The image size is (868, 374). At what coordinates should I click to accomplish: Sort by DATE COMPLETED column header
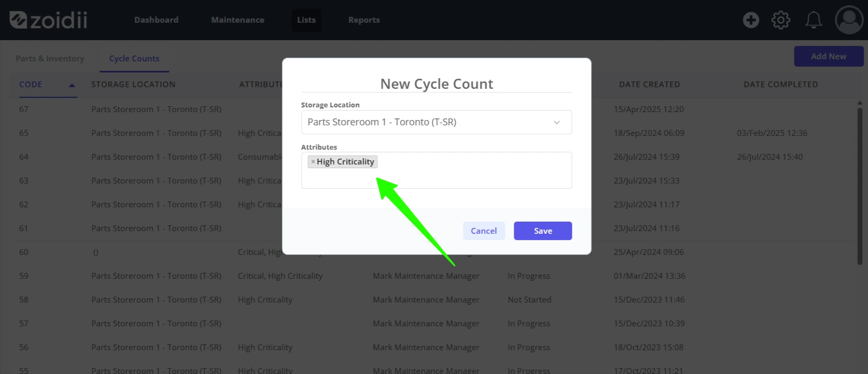pos(781,85)
